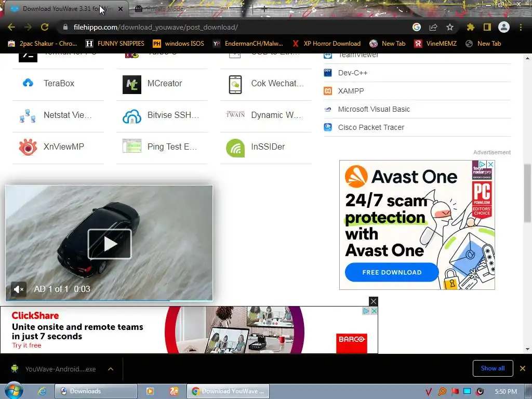Launch Internet Explorer from the taskbar
This screenshot has height=399, width=532.
pos(42,391)
